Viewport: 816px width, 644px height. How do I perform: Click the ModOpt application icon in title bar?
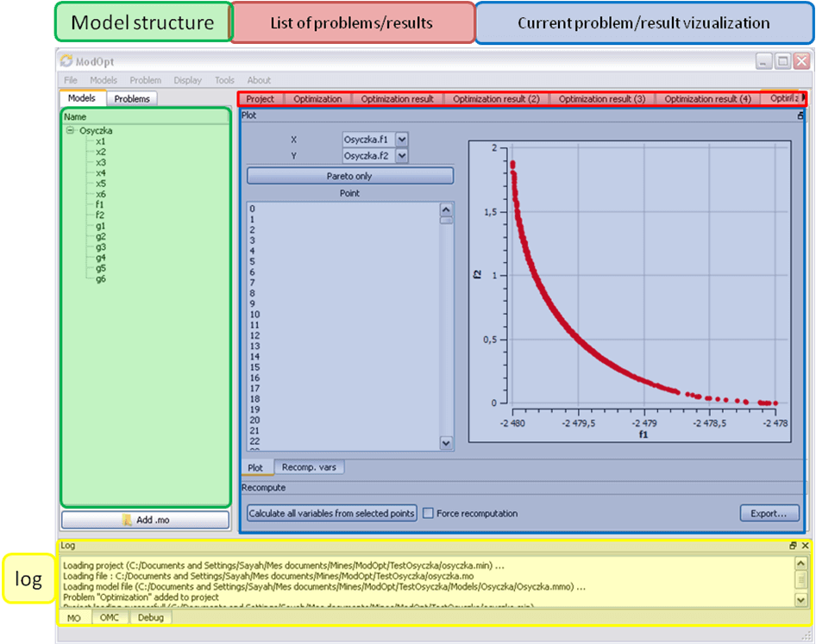point(66,61)
